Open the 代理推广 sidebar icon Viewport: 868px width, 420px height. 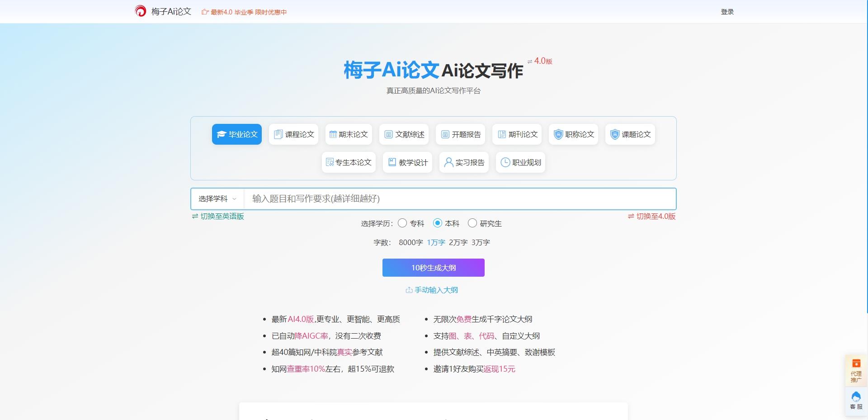[x=856, y=370]
